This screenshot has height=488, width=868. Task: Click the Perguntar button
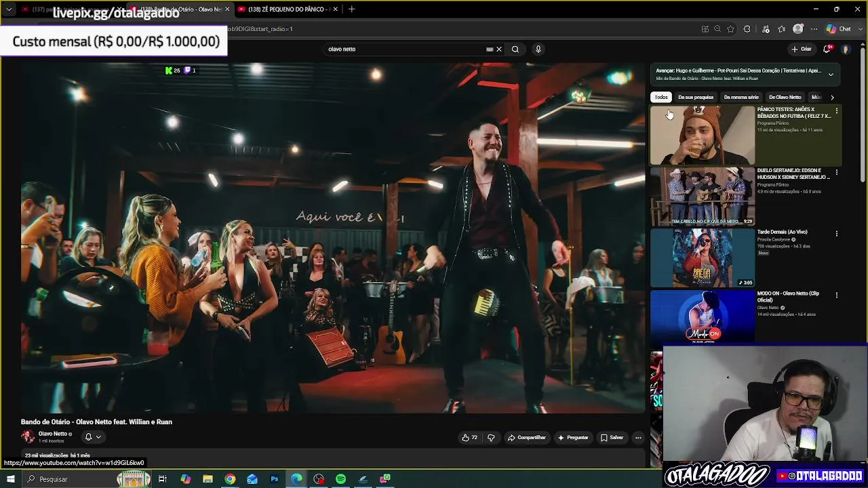[573, 438]
